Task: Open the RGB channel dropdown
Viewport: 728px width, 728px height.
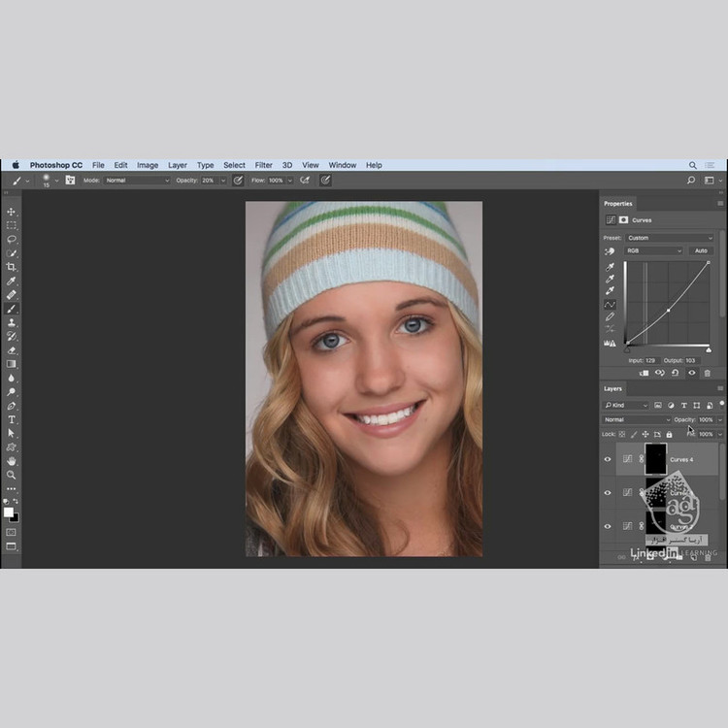Action: click(x=653, y=250)
